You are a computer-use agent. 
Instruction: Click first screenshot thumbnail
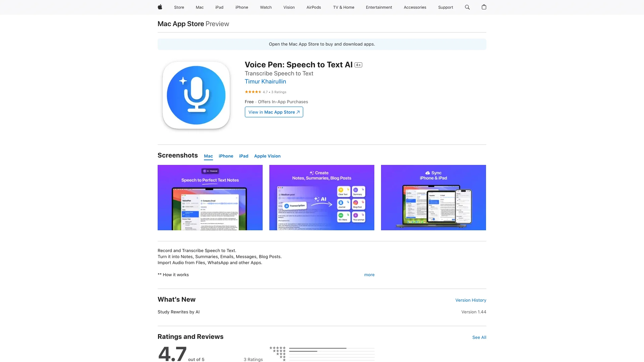click(210, 197)
